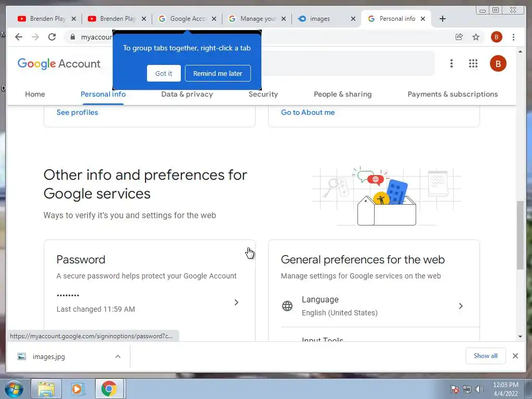532x399 pixels.
Task: Click the Google Account logo
Action: (59, 63)
